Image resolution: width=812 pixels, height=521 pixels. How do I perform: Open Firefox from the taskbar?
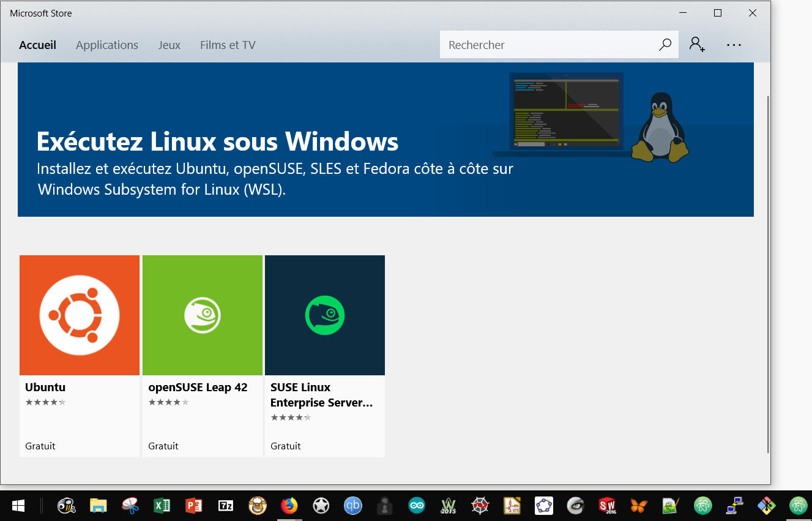pos(289,506)
